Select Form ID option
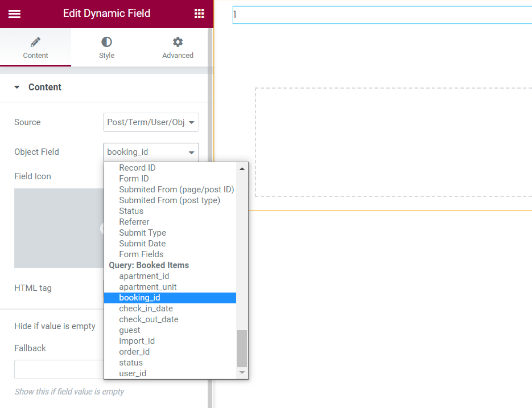This screenshot has height=408, width=532. click(x=170, y=178)
